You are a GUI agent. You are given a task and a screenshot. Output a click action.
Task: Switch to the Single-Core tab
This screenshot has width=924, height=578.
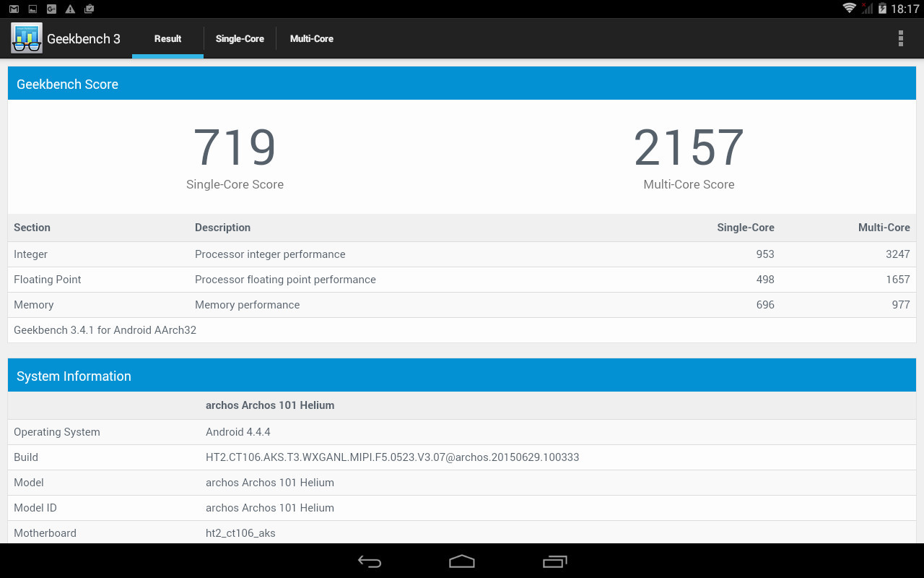[240, 39]
